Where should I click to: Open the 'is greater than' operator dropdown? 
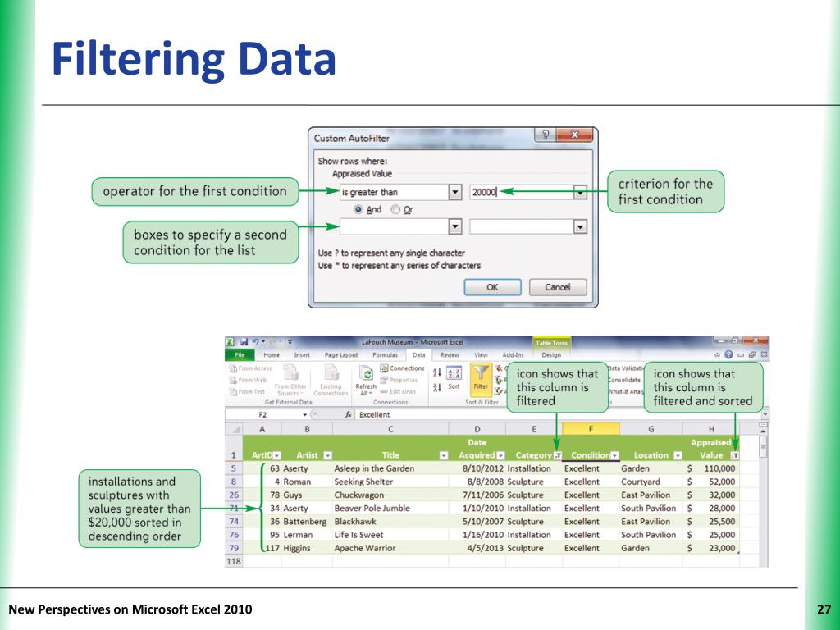(454, 192)
